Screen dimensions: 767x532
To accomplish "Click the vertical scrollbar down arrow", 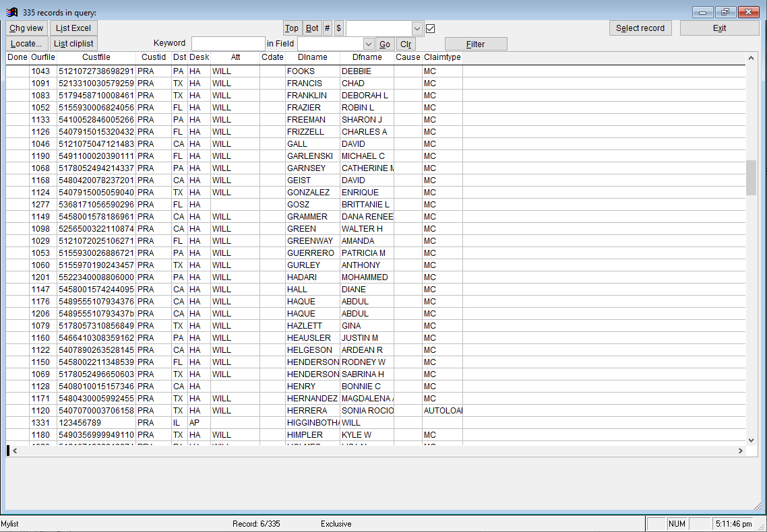I will [751, 440].
